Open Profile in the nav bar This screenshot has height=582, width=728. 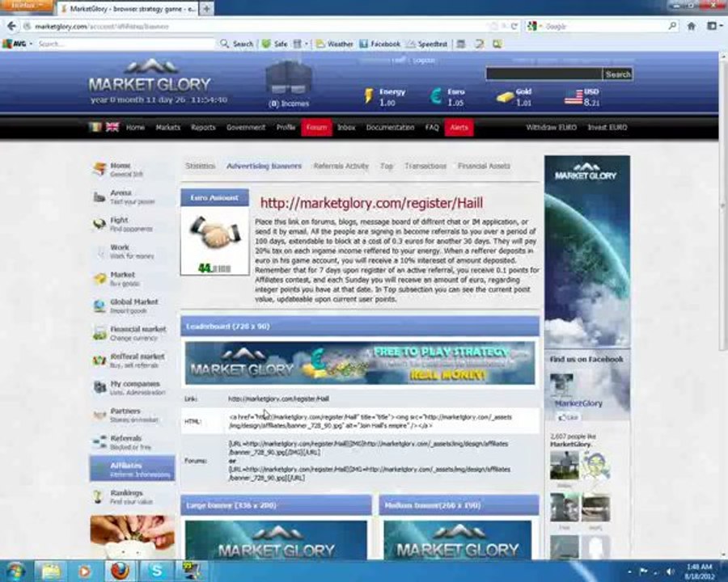click(x=286, y=127)
